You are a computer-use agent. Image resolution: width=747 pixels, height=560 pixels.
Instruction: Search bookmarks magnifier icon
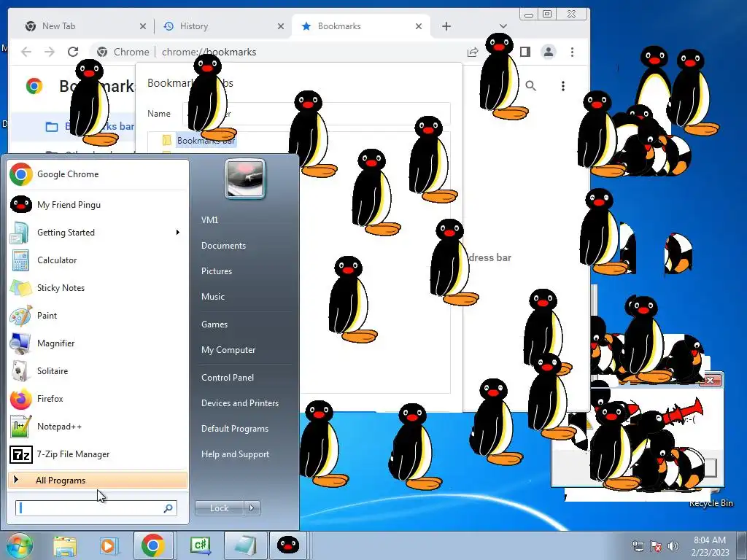click(x=530, y=86)
